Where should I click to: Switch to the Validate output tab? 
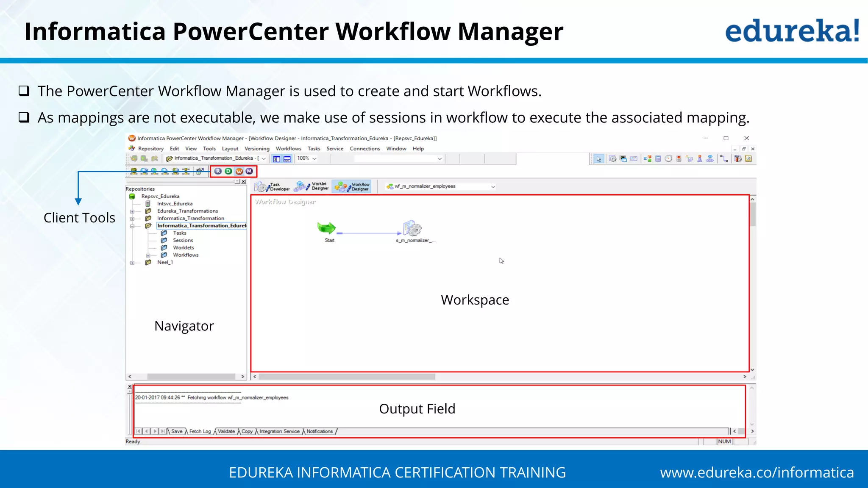[226, 431]
